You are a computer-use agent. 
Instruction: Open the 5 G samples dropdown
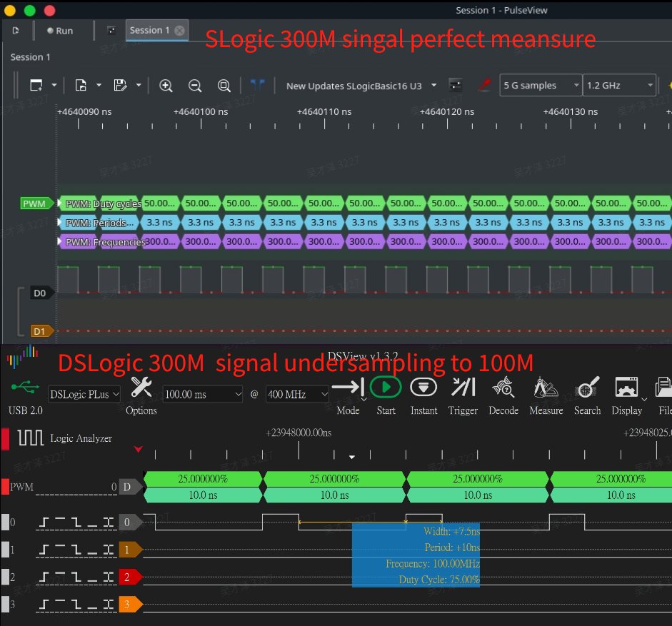[541, 85]
